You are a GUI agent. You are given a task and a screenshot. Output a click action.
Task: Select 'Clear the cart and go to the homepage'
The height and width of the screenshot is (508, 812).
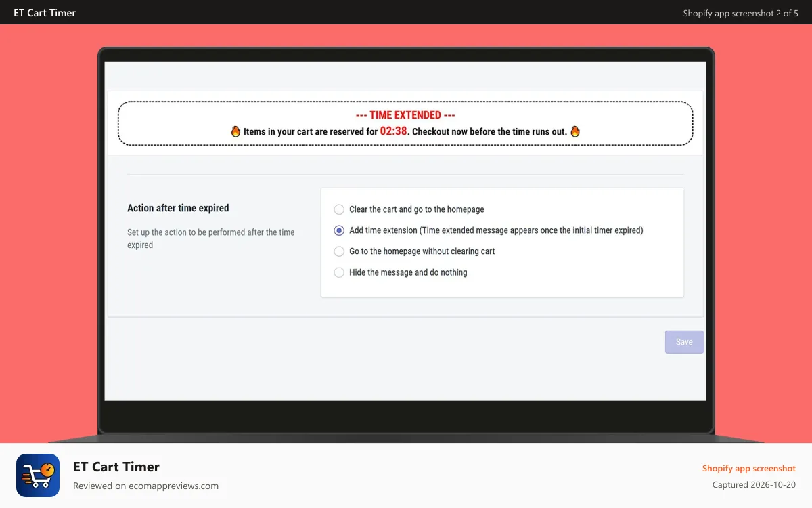click(x=339, y=209)
